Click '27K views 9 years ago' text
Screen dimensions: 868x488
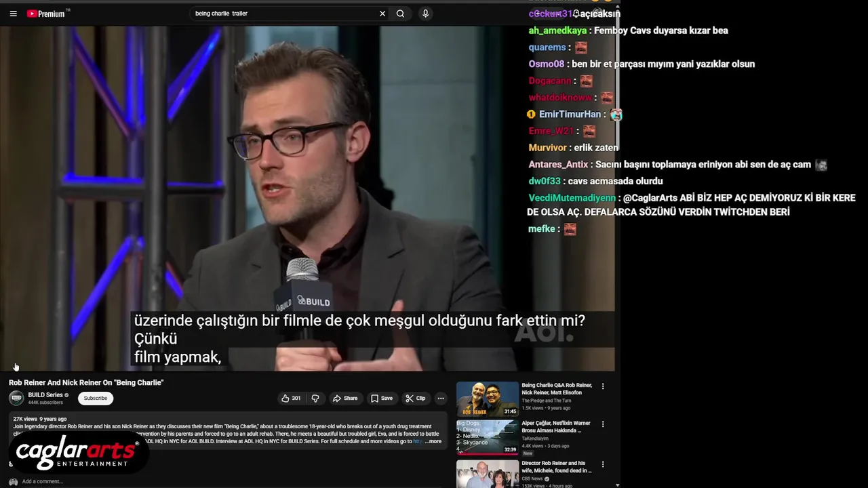click(x=40, y=419)
